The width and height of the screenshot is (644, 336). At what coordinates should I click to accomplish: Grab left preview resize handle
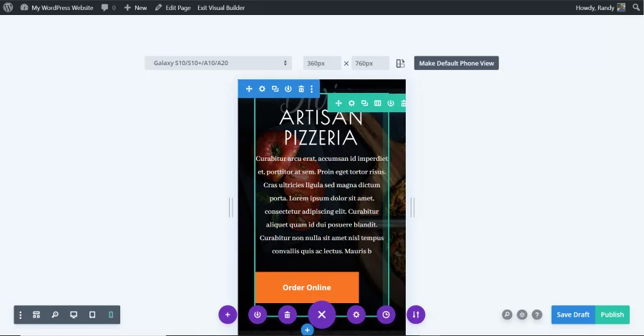[231, 207]
